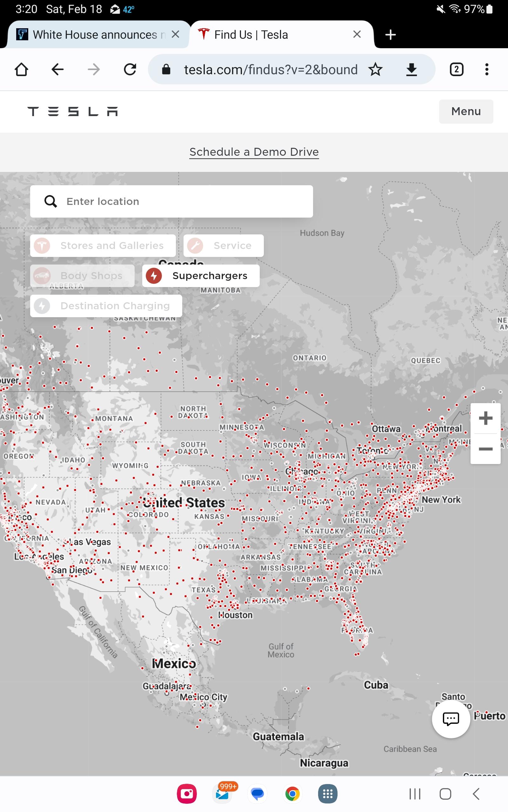Image resolution: width=508 pixels, height=812 pixels.
Task: Close the Find Us Tesla tab
Action: [357, 34]
